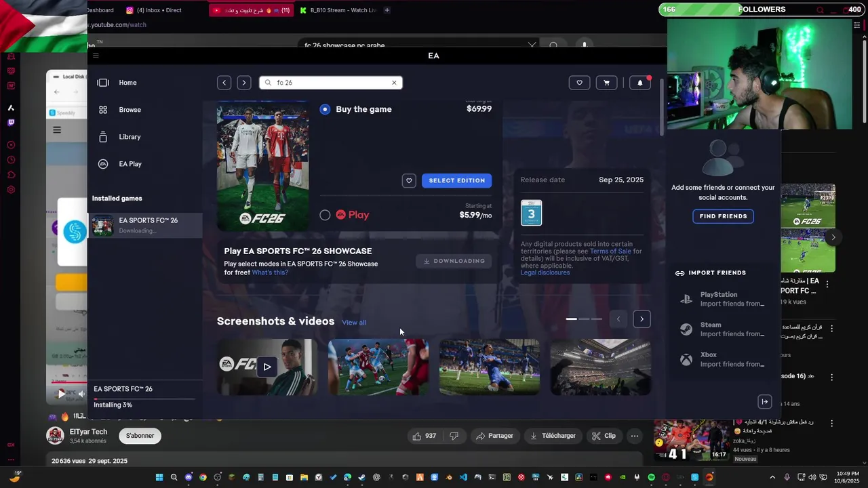
Task: Import friends from Steam
Action: [x=723, y=329]
